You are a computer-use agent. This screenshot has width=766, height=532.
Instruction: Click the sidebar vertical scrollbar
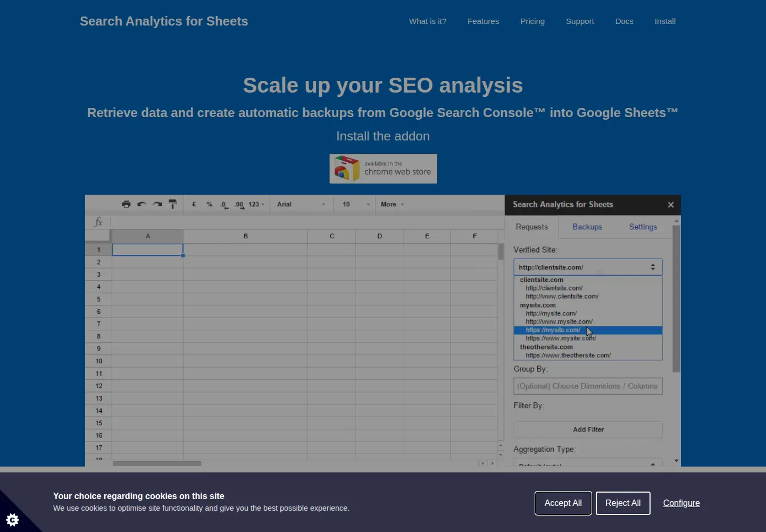coord(676,298)
